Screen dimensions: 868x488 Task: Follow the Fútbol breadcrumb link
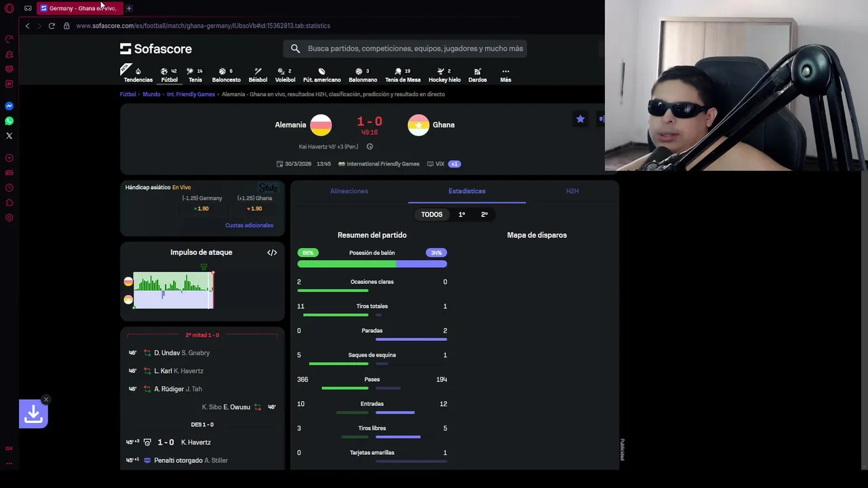point(128,94)
